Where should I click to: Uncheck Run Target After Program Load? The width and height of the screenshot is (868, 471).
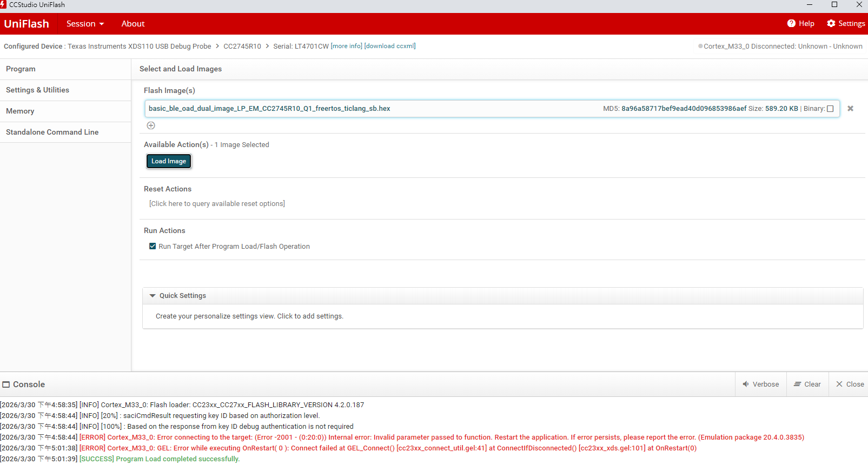[153, 246]
